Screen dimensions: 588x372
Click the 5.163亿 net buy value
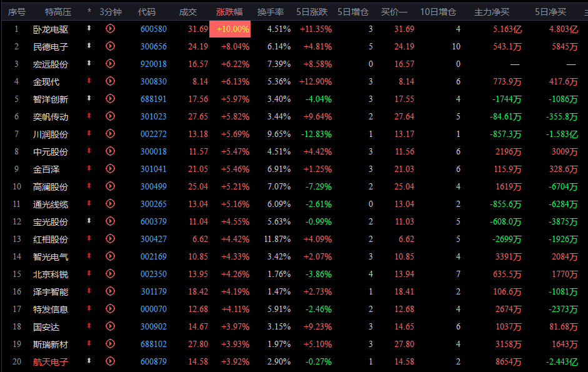[507, 29]
